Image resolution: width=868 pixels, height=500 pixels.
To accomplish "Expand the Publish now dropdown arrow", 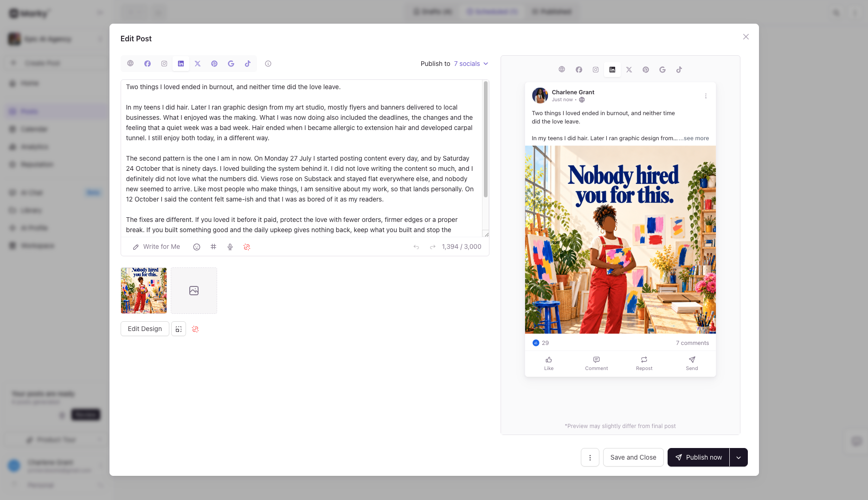I will (x=739, y=457).
